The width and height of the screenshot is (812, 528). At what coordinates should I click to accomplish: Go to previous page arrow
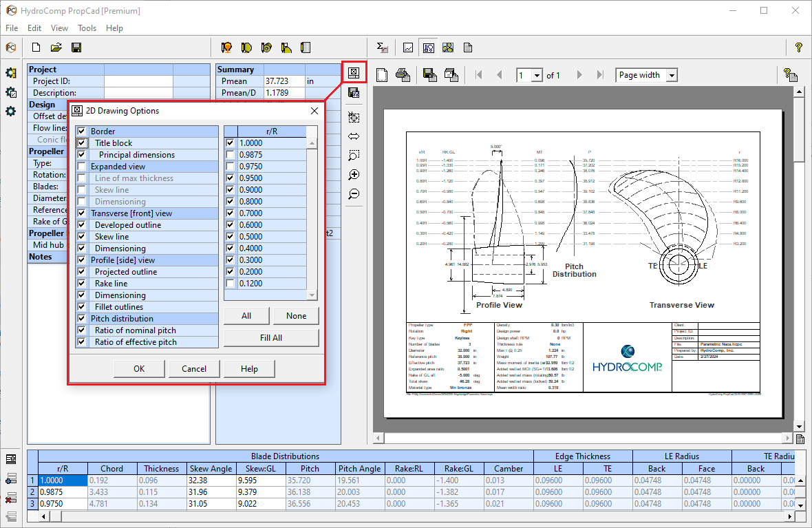coord(499,75)
